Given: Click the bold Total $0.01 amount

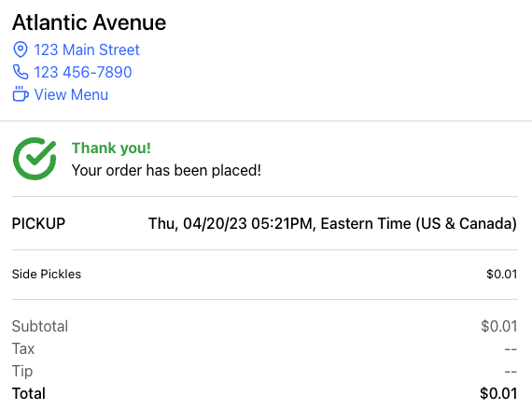Looking at the screenshot, I should point(498,393).
